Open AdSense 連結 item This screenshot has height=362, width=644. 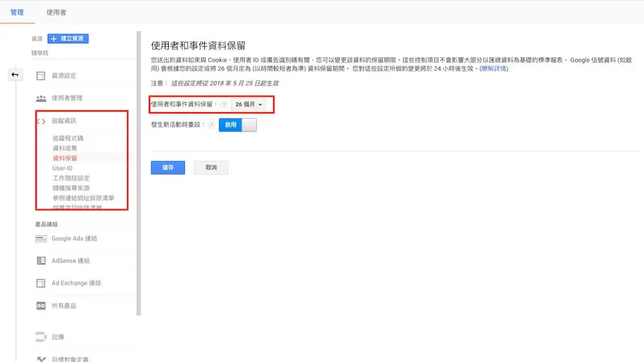tap(71, 261)
